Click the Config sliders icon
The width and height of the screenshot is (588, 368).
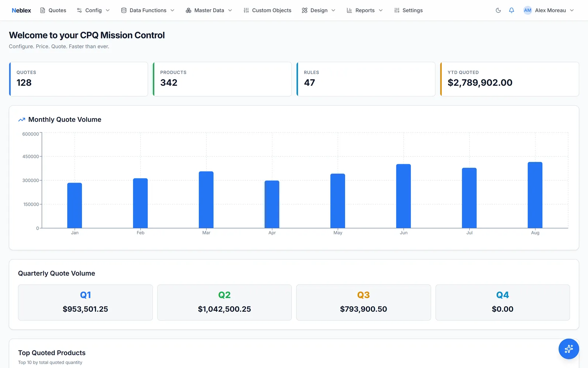coord(79,10)
